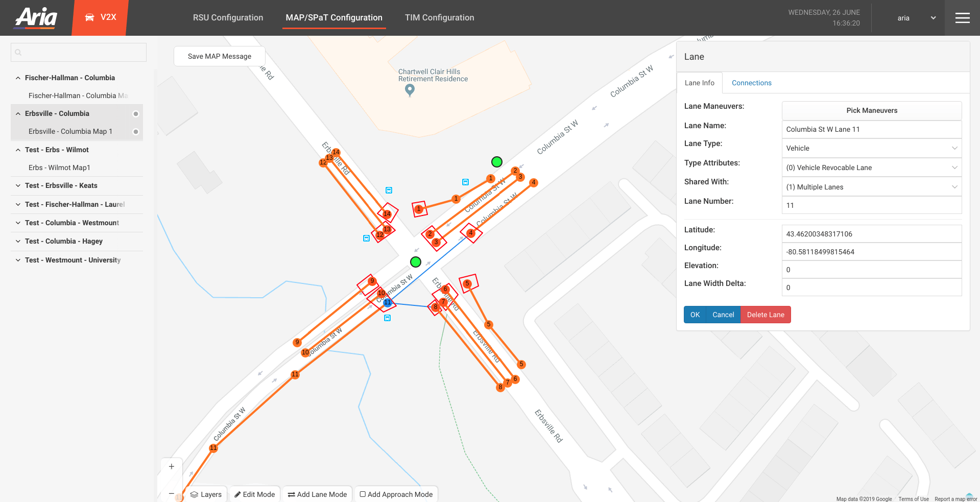Click the bus stop icon near lane 1
The height and width of the screenshot is (502, 980).
465,182
